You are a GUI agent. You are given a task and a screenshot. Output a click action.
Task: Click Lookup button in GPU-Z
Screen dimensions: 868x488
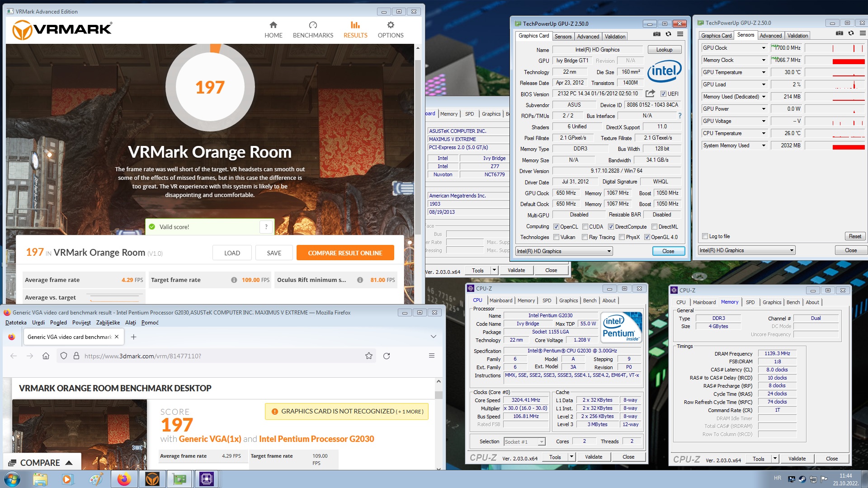[x=664, y=50]
